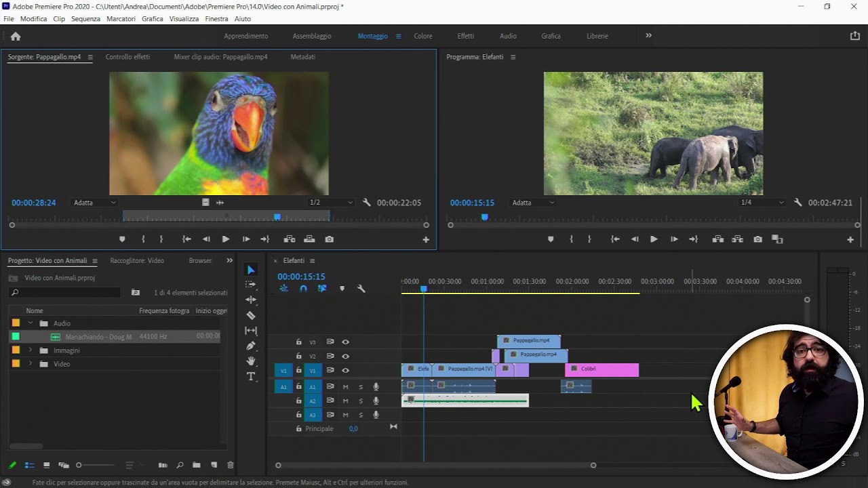Choose the Hand tool

pos(251,361)
